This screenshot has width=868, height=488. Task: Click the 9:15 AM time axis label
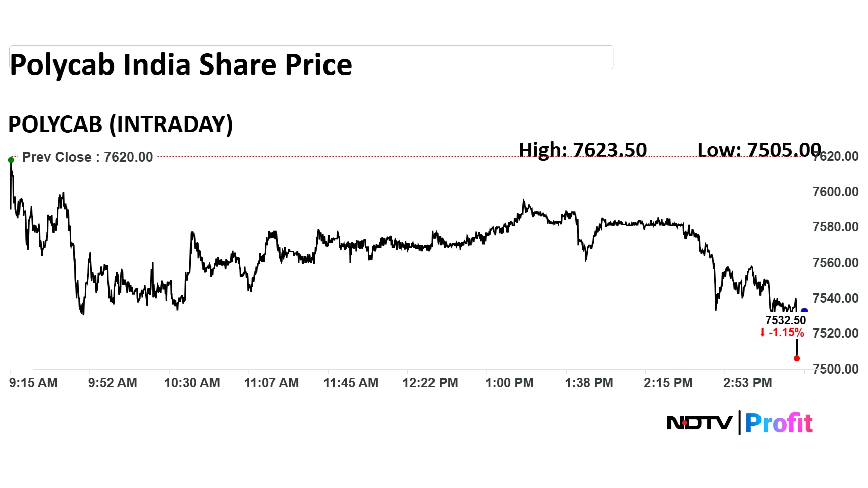pyautogui.click(x=33, y=383)
